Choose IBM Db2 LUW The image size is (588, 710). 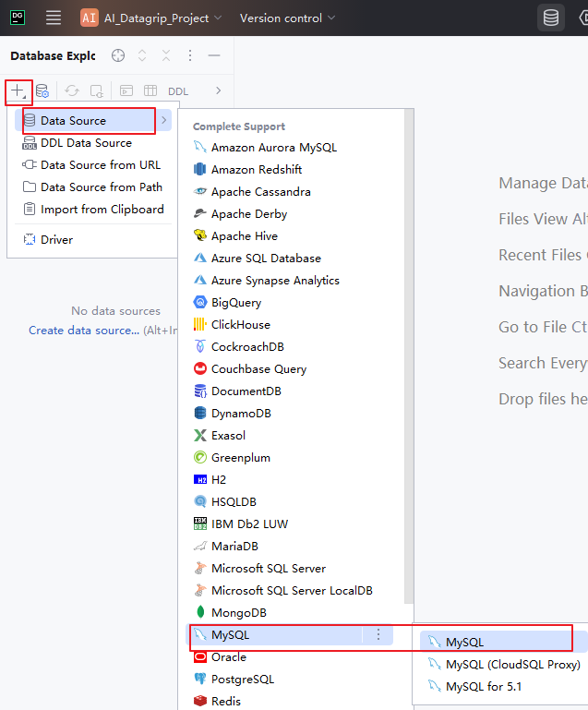290,524
